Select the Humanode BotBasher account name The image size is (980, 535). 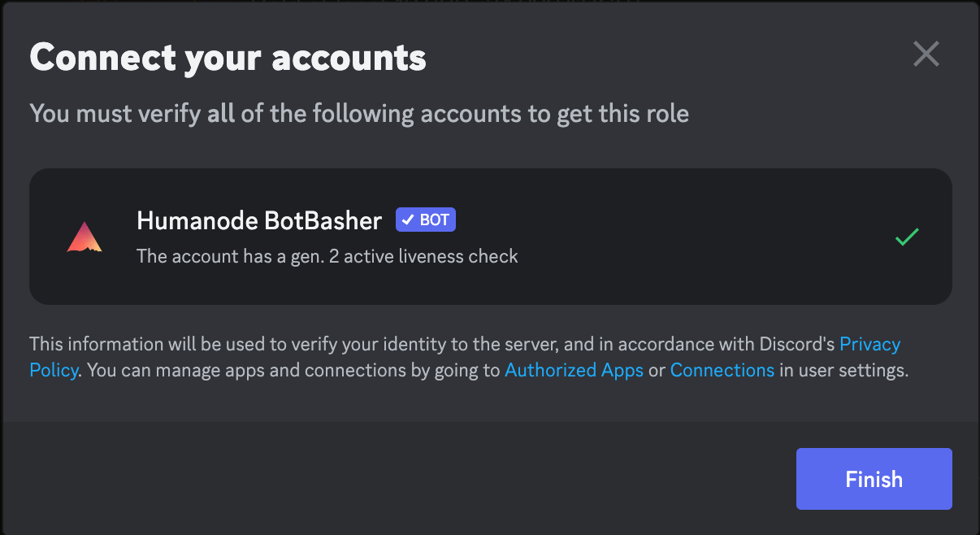[259, 220]
